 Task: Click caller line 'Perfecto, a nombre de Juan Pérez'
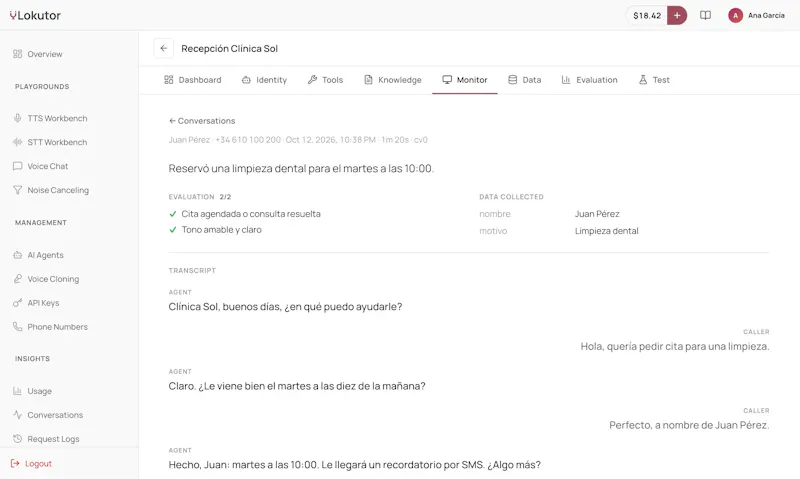tap(689, 425)
